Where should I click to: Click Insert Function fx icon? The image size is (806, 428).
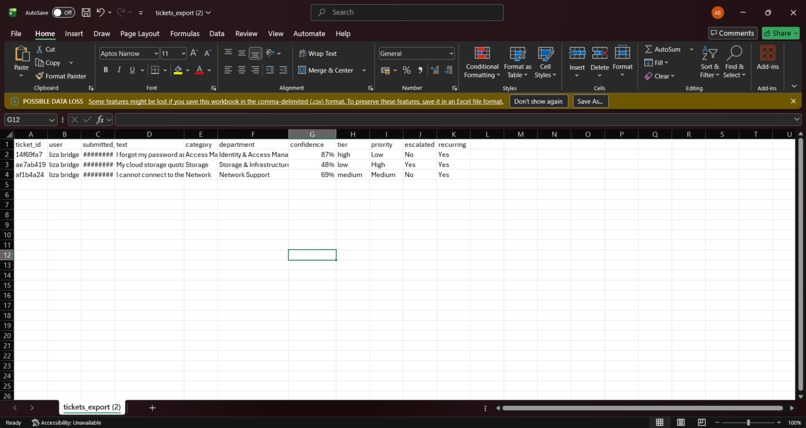coord(100,120)
